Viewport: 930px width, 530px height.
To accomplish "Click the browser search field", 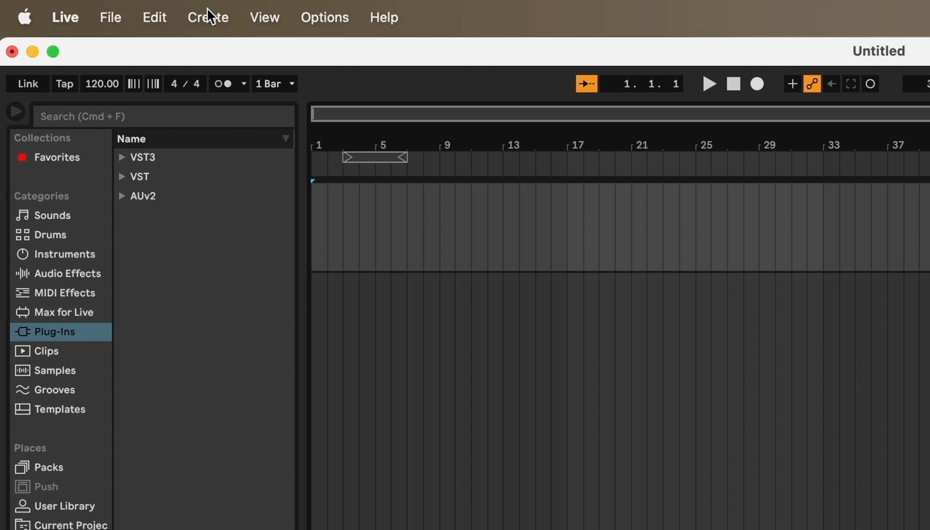I will coord(165,116).
